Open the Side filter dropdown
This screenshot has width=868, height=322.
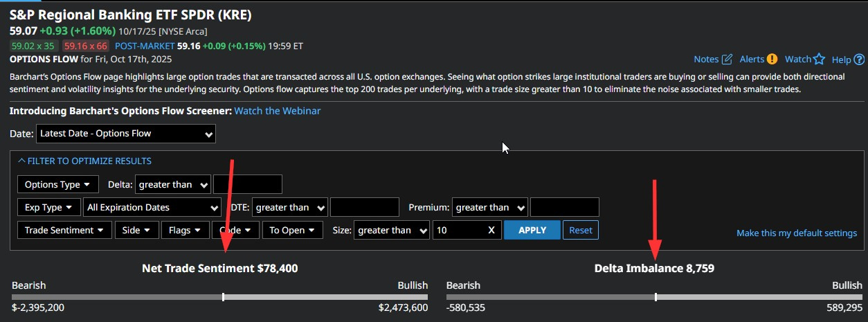tap(136, 230)
